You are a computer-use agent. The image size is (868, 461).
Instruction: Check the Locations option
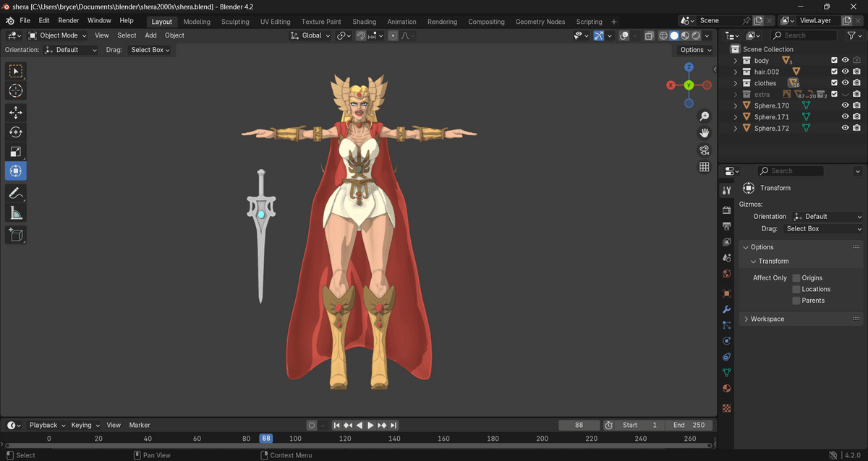(796, 289)
